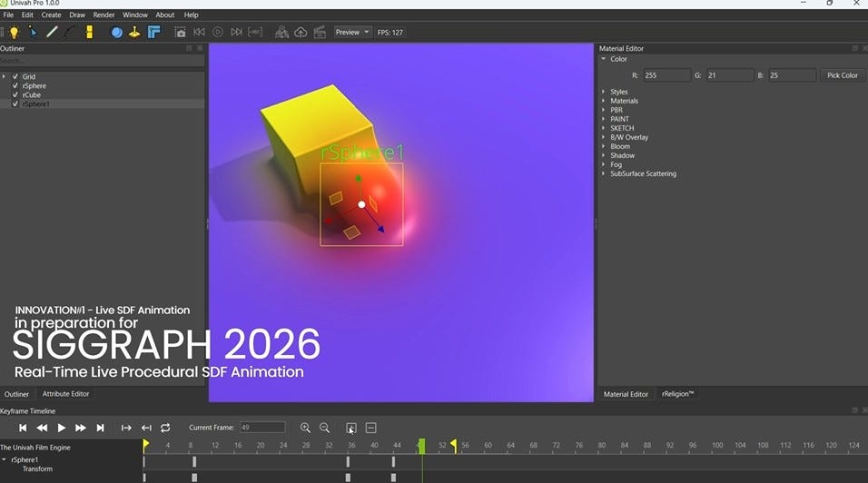Image resolution: width=868 pixels, height=483 pixels.
Task: Open the Create menu
Action: [51, 15]
